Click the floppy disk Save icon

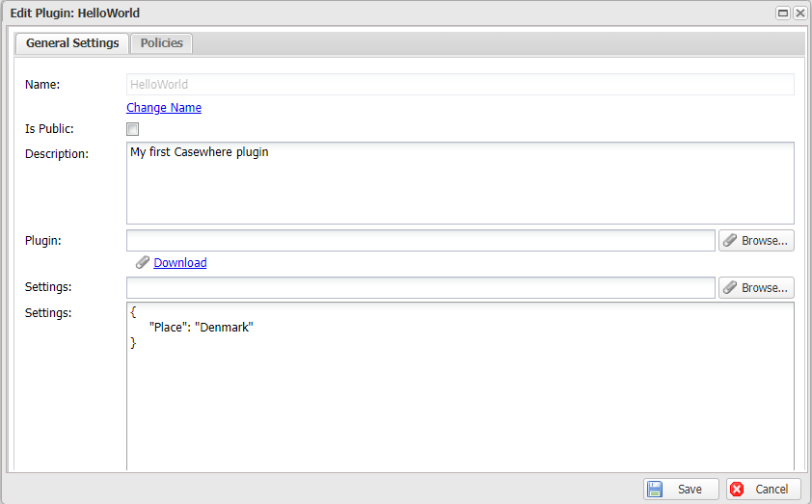point(655,490)
